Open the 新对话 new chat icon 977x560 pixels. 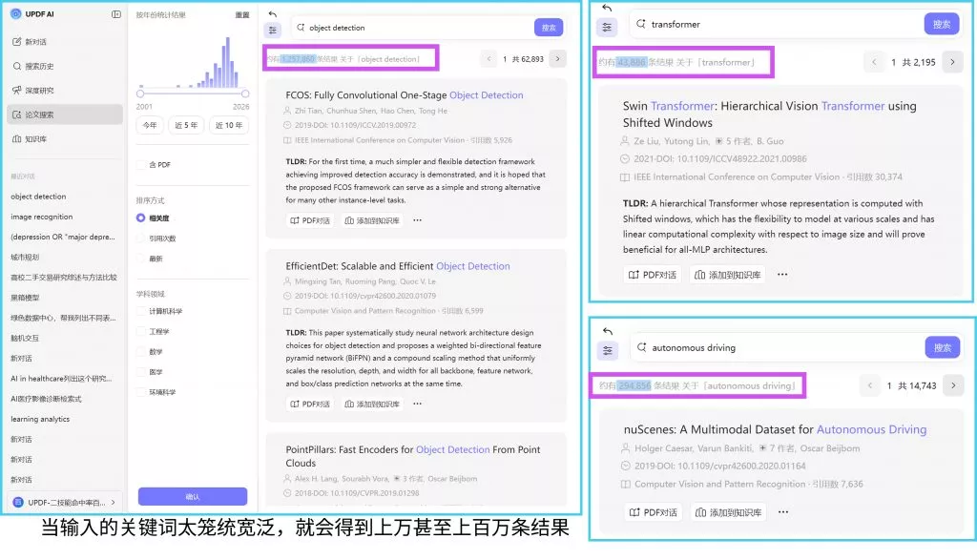[x=17, y=42]
